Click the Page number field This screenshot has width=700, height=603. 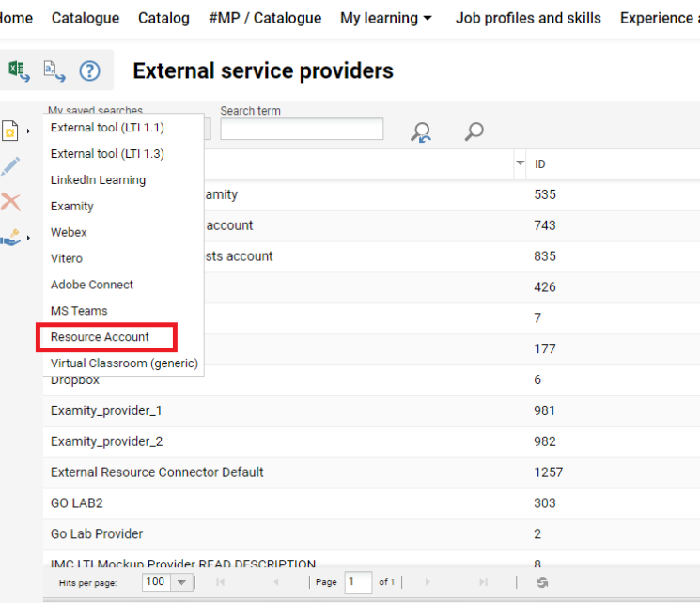tap(358, 582)
